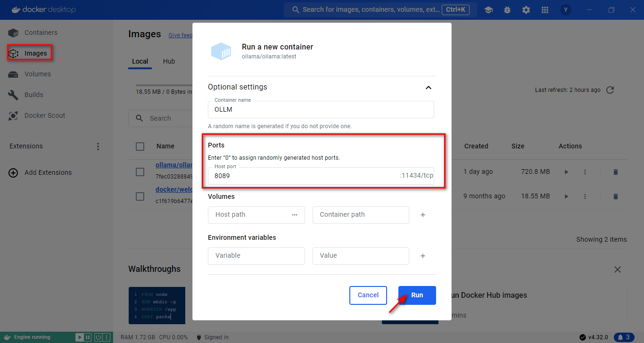Add another volume row with plus icon
This screenshot has height=343, width=644.
point(423,215)
